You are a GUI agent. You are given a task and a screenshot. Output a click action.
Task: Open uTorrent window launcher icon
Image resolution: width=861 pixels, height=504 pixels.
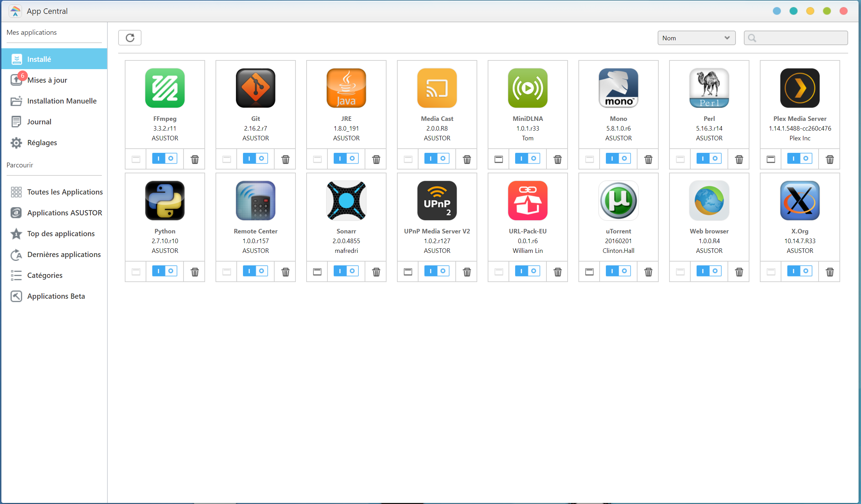[x=589, y=272]
